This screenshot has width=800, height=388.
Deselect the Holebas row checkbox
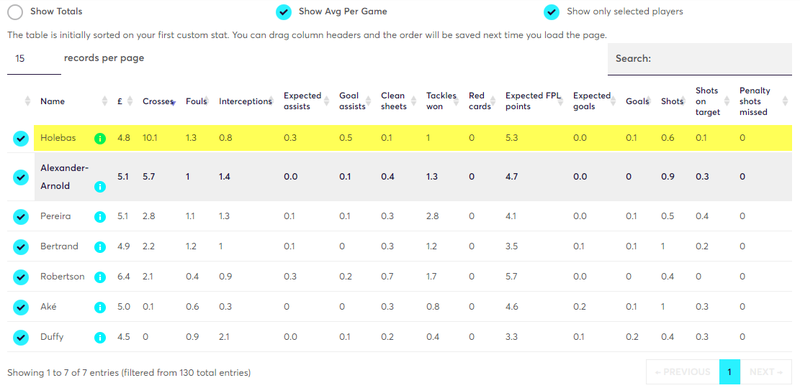[20, 138]
